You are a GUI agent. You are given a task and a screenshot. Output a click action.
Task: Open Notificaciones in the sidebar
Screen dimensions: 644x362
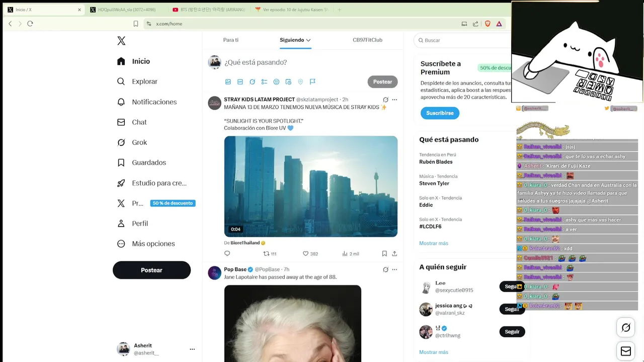[x=147, y=102]
